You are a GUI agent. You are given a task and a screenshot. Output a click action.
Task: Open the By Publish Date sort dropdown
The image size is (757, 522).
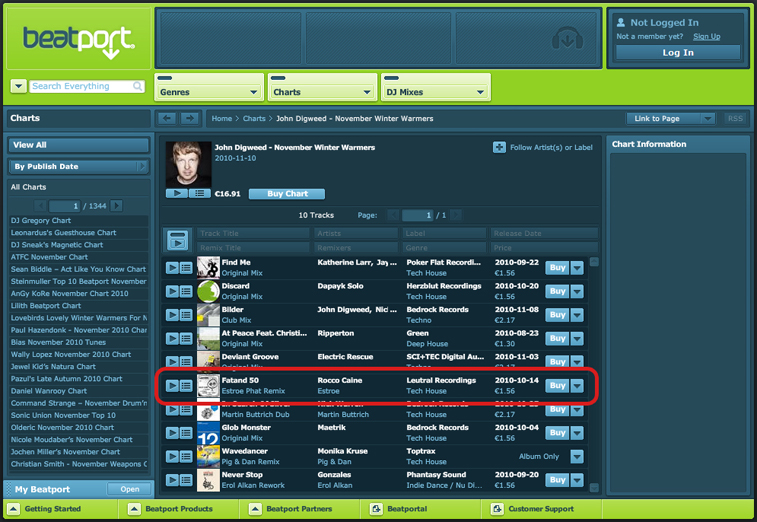(79, 167)
